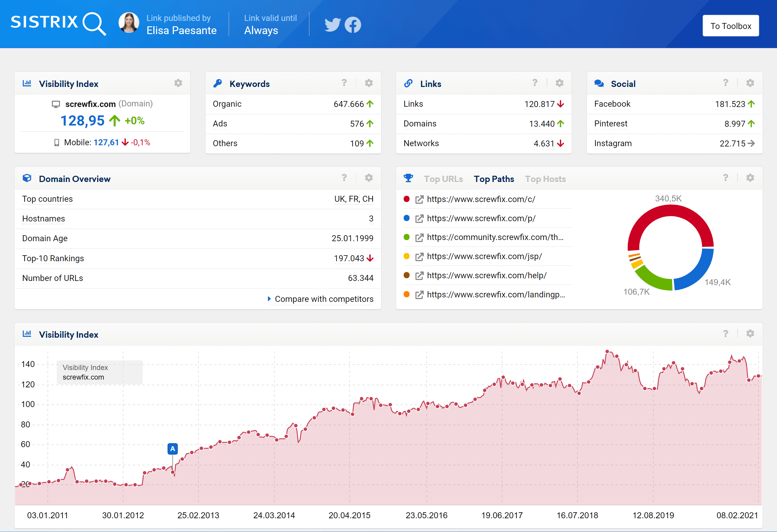Open Social card settings gear
The image size is (777, 532).
750,83
